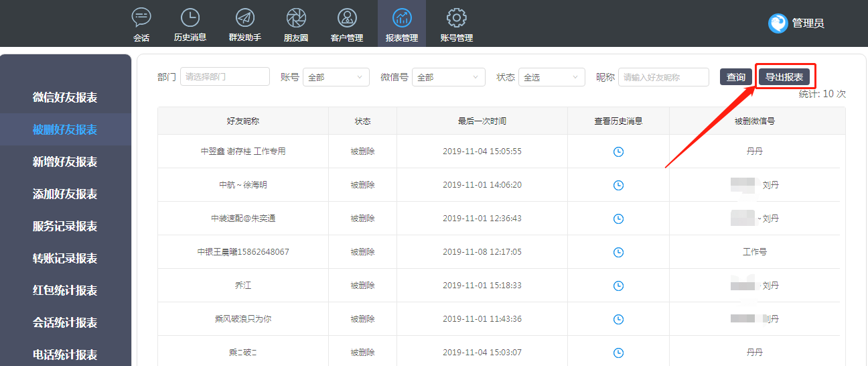
Task: Open 账号管理 gear icon
Action: tap(457, 17)
